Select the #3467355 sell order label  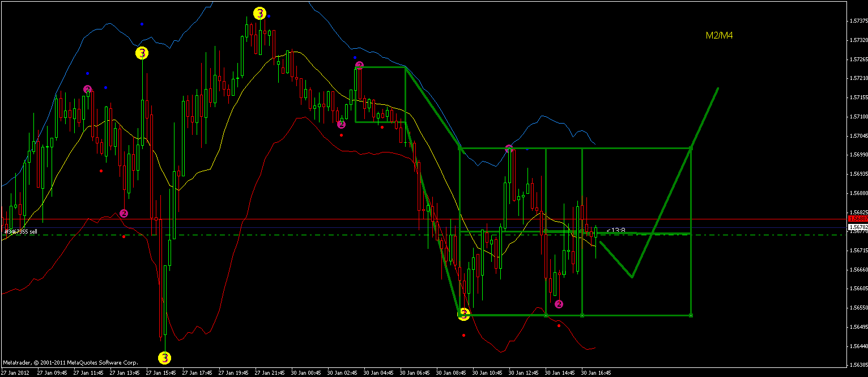tap(20, 231)
